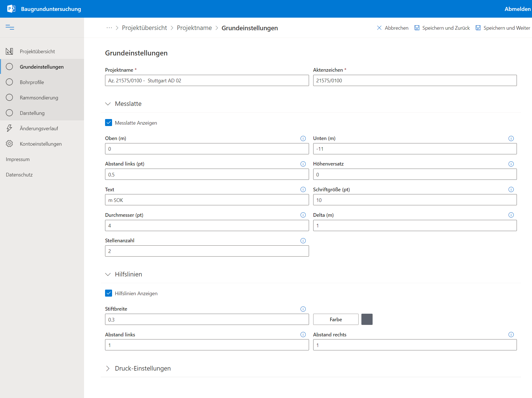The image size is (532, 398).
Task: Click the info icon next to Stiftbreite
Action: coord(303,309)
